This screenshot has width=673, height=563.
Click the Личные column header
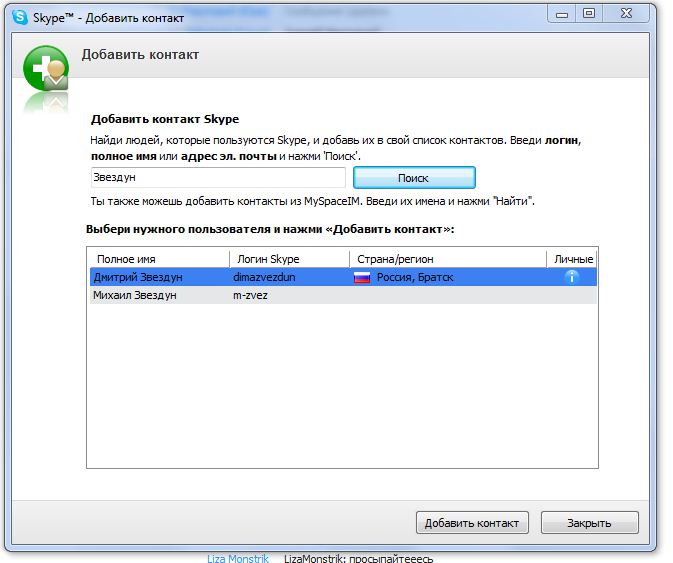[572, 259]
